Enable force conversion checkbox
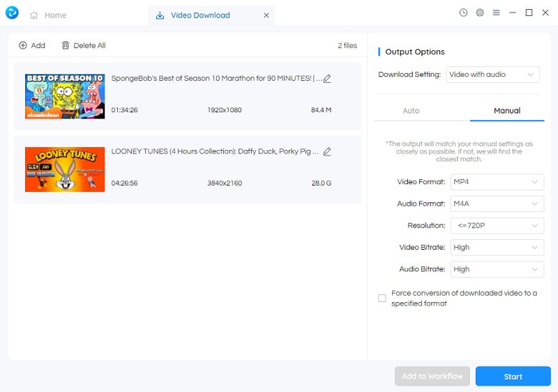This screenshot has width=558, height=392. point(382,298)
